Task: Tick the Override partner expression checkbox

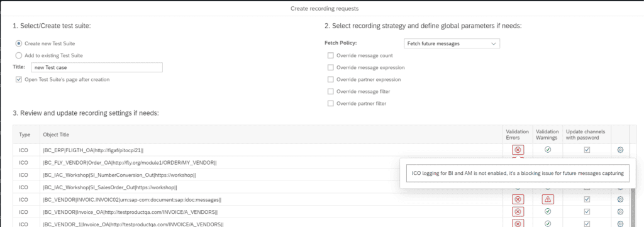Action: click(x=331, y=80)
